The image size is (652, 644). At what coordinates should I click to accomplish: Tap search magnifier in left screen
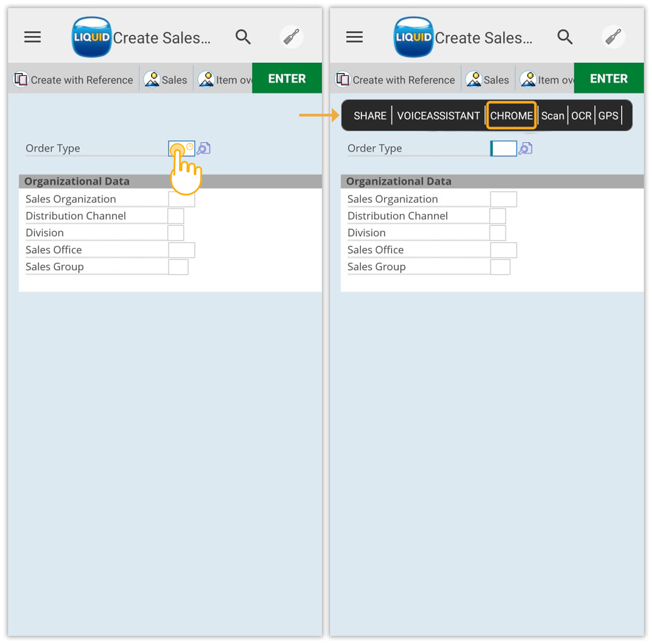(243, 37)
